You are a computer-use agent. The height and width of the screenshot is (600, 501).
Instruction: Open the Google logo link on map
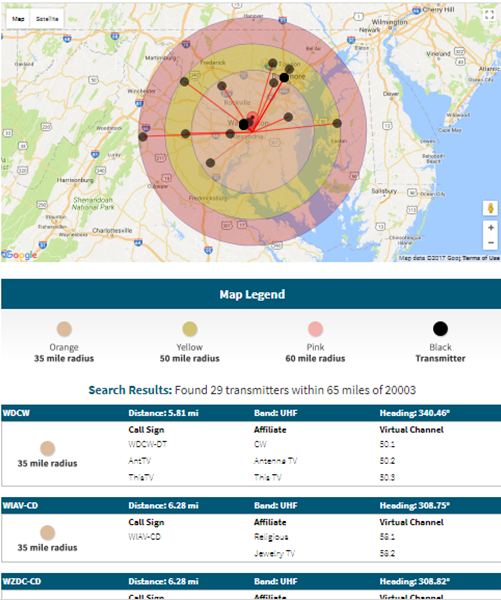pos(20,255)
